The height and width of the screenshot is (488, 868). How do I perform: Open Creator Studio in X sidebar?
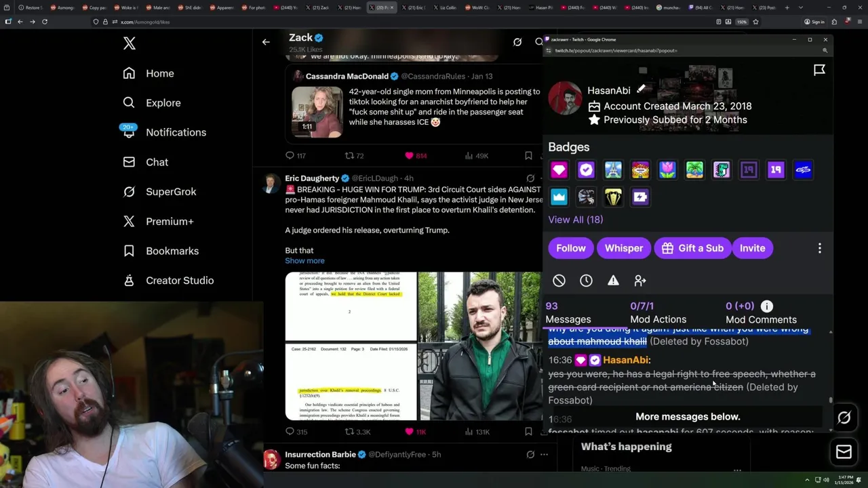pyautogui.click(x=168, y=281)
